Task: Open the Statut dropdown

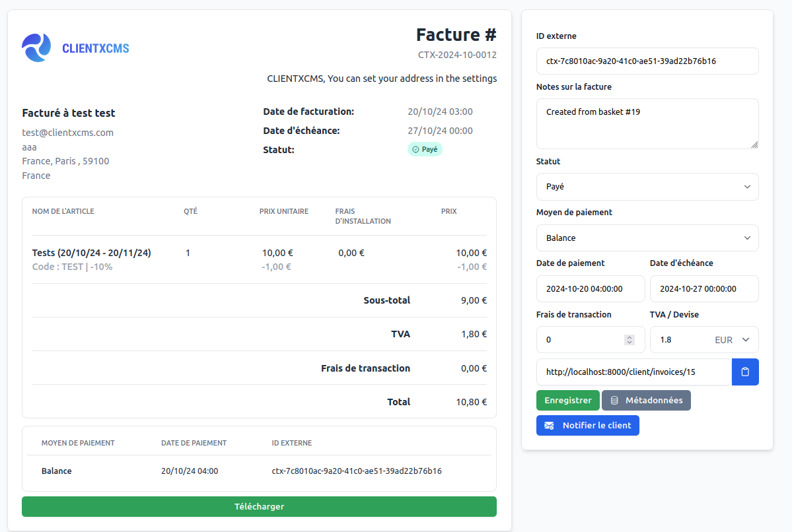Action: coord(647,187)
